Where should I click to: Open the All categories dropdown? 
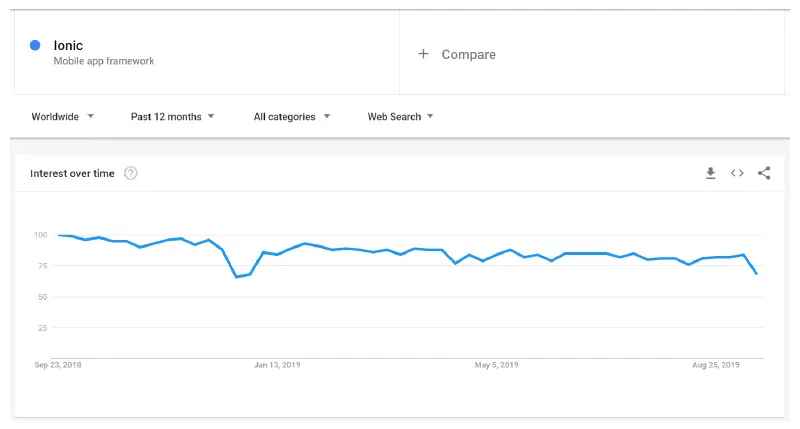pyautogui.click(x=291, y=117)
